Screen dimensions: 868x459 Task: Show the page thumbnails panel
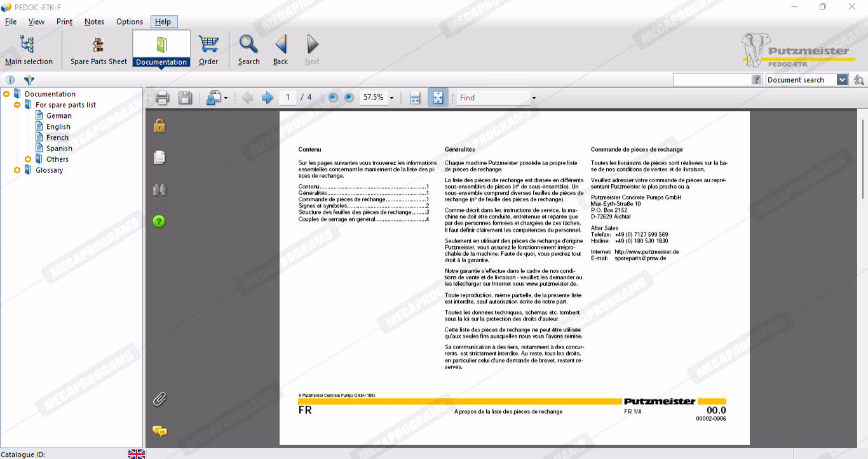point(159,157)
